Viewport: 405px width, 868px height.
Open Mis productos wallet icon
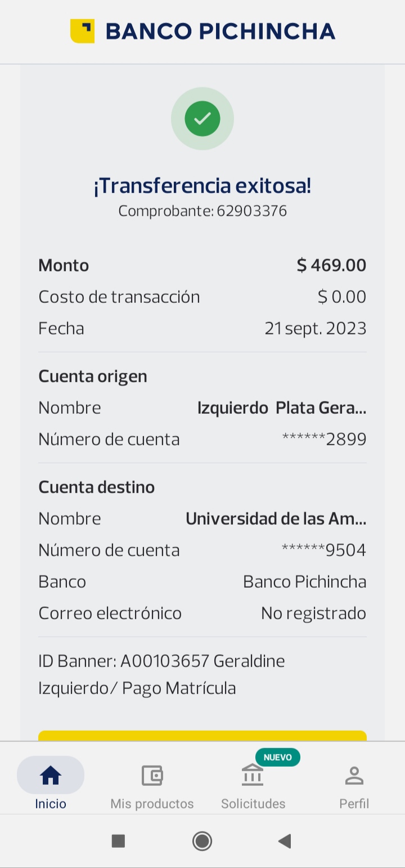(x=152, y=776)
